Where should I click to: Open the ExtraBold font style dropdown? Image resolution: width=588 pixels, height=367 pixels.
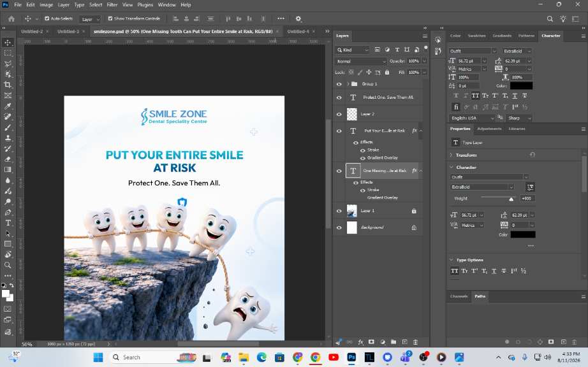point(517,51)
